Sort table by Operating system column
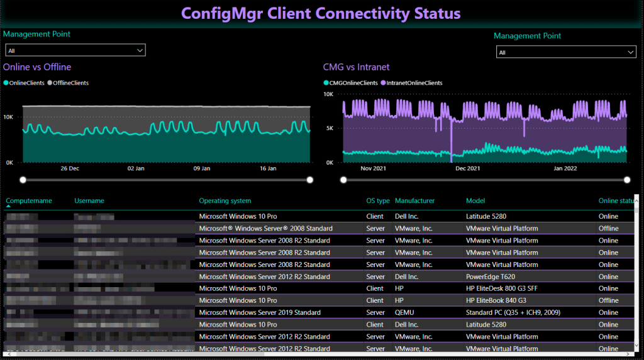The height and width of the screenshot is (360, 644). pyautogui.click(x=225, y=201)
